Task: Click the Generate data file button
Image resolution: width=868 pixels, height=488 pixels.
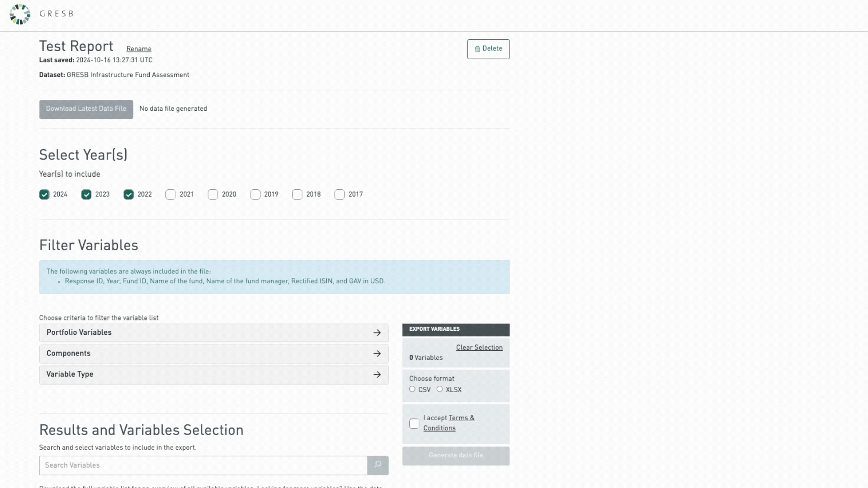Action: click(x=456, y=455)
